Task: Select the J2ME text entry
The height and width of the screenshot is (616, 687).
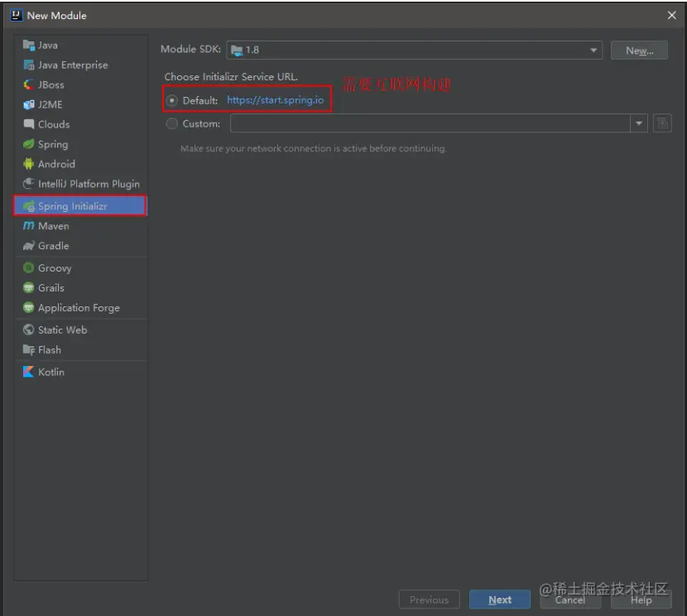Action: [x=50, y=104]
